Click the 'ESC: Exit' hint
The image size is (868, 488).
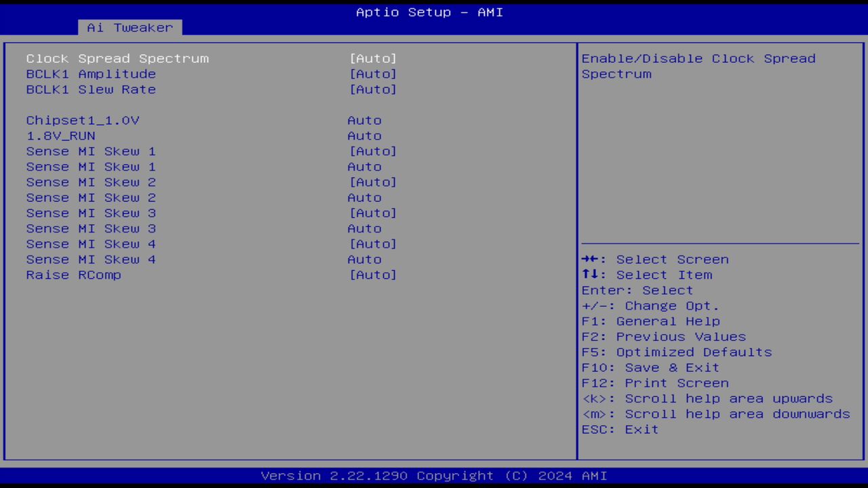coord(620,430)
